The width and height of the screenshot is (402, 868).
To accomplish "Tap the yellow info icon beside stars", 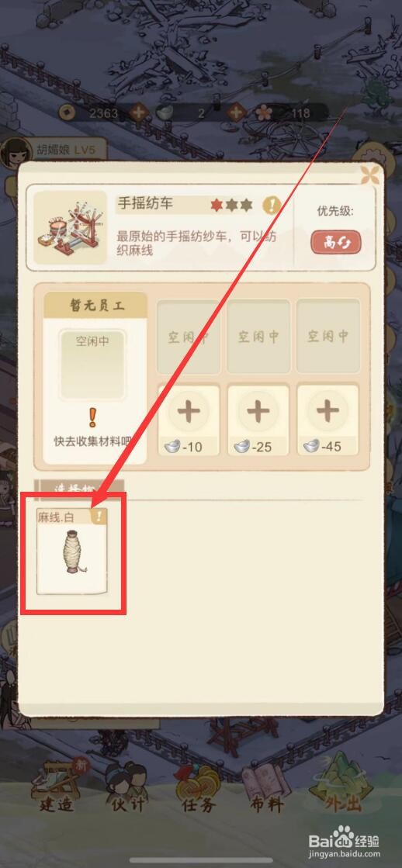I will (272, 206).
